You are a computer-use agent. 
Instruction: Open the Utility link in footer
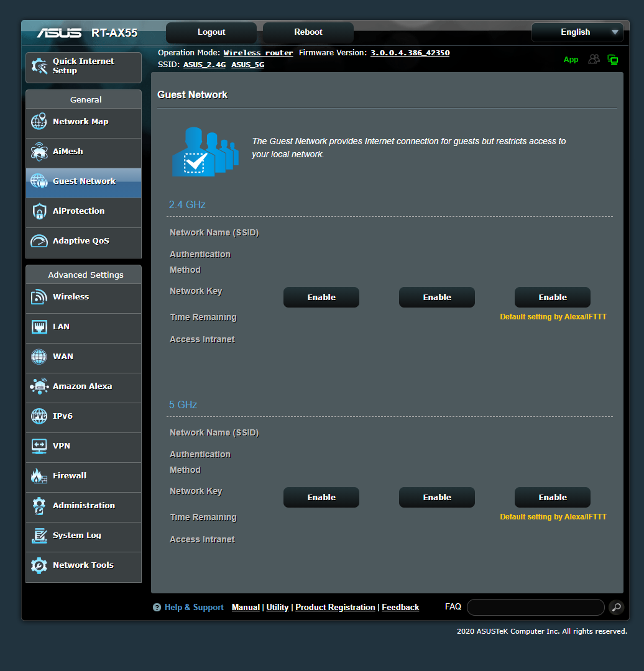[277, 607]
